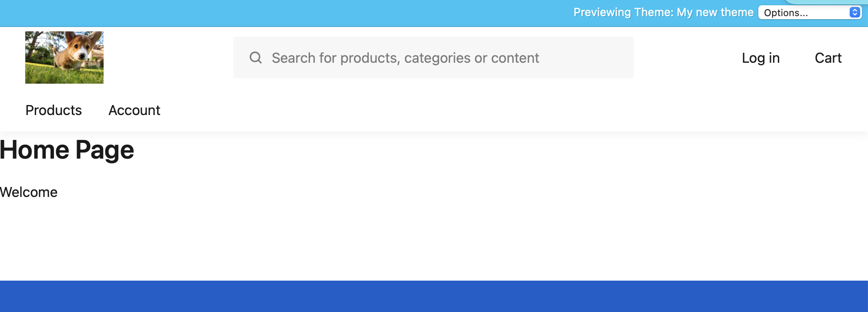The height and width of the screenshot is (312, 868).
Task: Click the magnifying glass search icon
Action: click(256, 58)
